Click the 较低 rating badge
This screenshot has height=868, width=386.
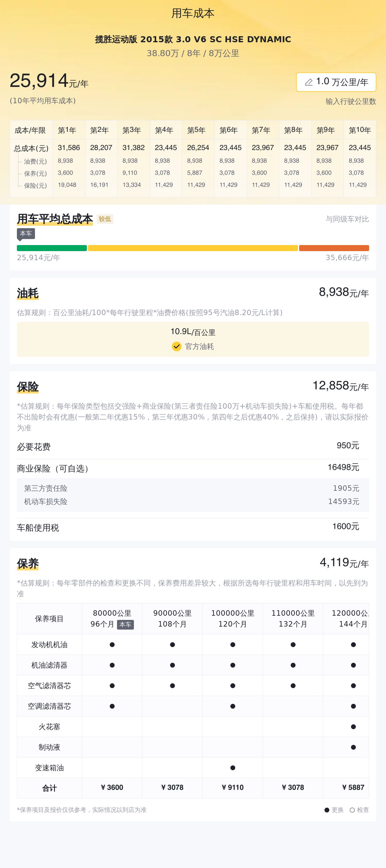[105, 219]
